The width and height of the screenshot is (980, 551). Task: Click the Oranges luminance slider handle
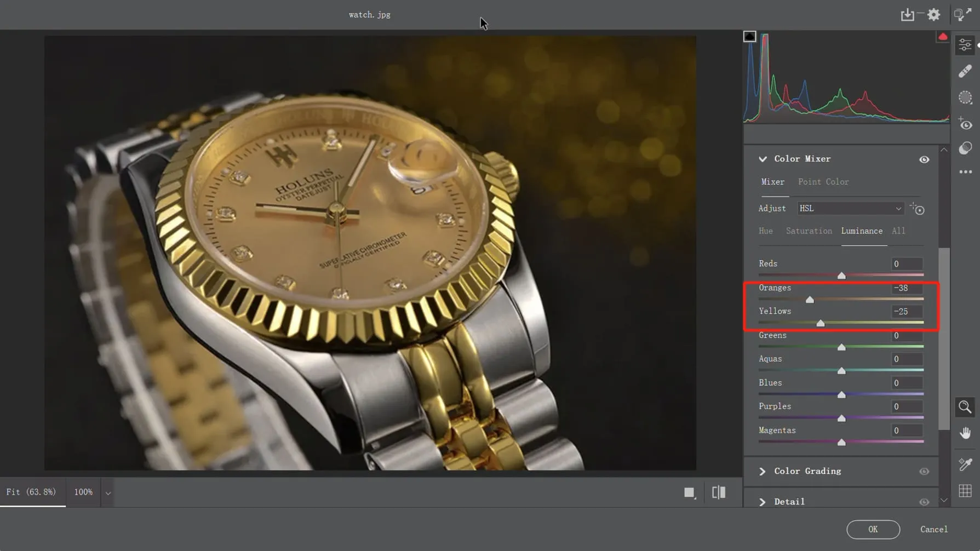(810, 300)
